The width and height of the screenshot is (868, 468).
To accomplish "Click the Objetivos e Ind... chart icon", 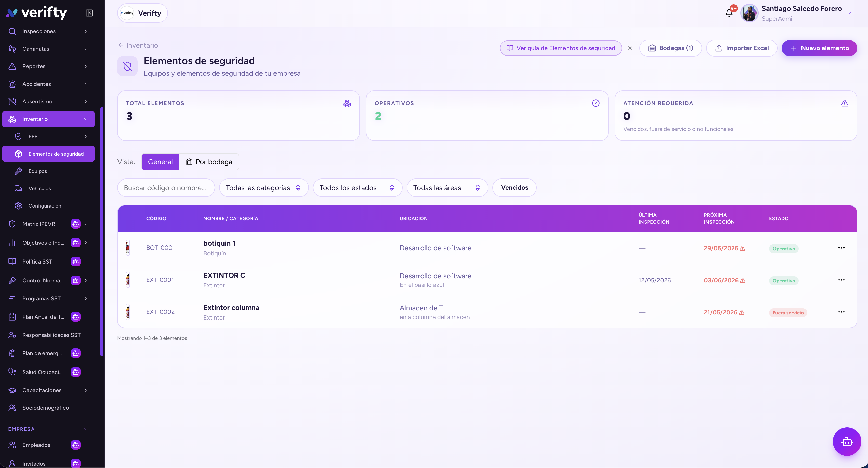I will tap(12, 243).
